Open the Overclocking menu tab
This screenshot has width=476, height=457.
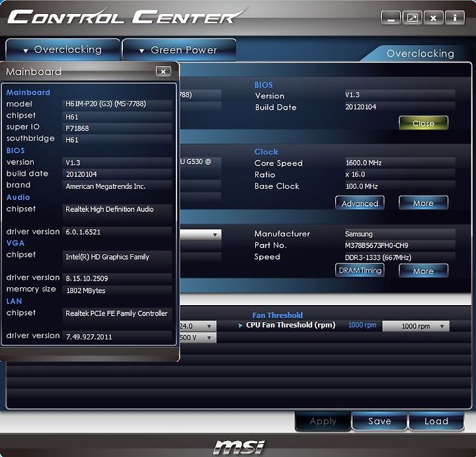click(63, 50)
